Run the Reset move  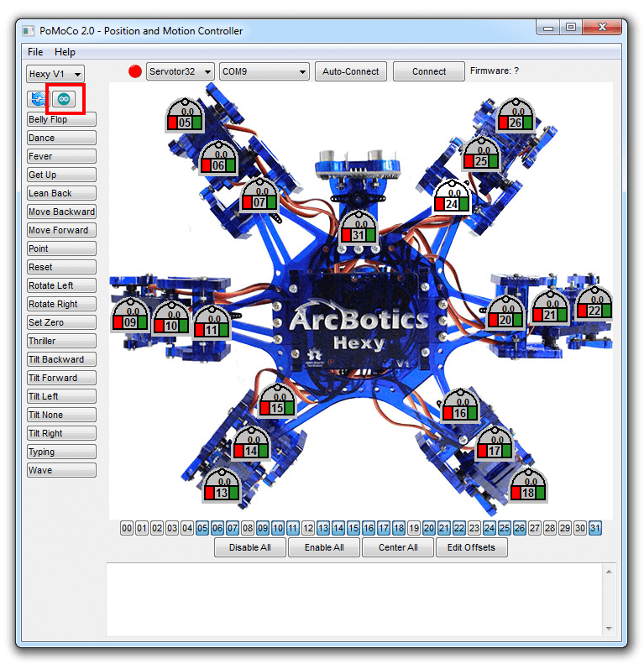61,267
